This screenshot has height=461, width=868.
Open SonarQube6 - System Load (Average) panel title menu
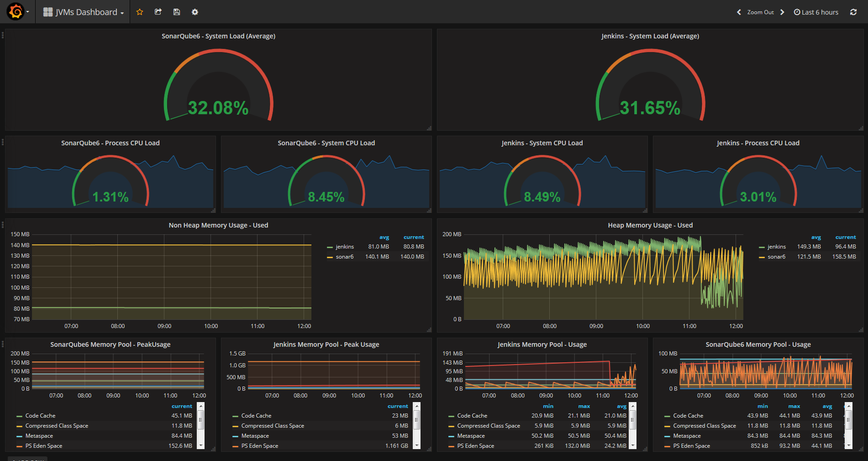pos(218,36)
